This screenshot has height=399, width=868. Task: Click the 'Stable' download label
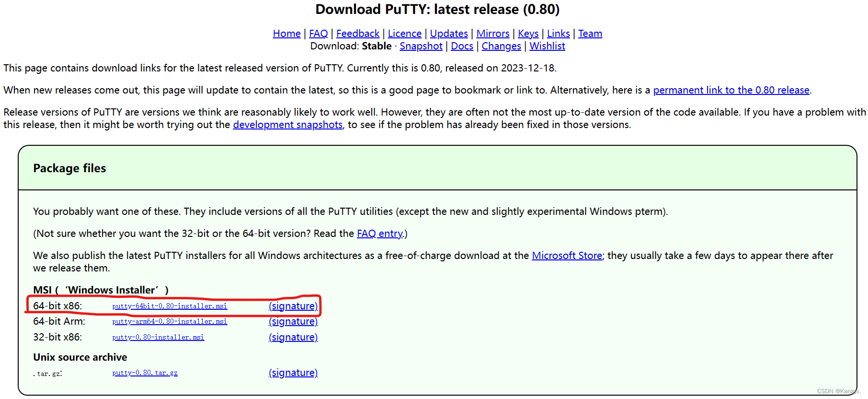coord(377,46)
